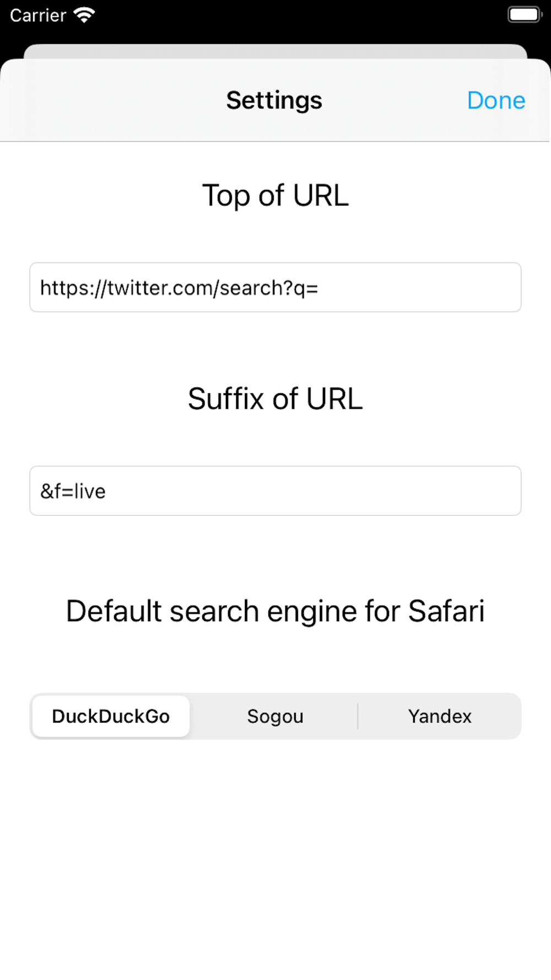
Task: Click the Top of URL heading
Action: (275, 195)
